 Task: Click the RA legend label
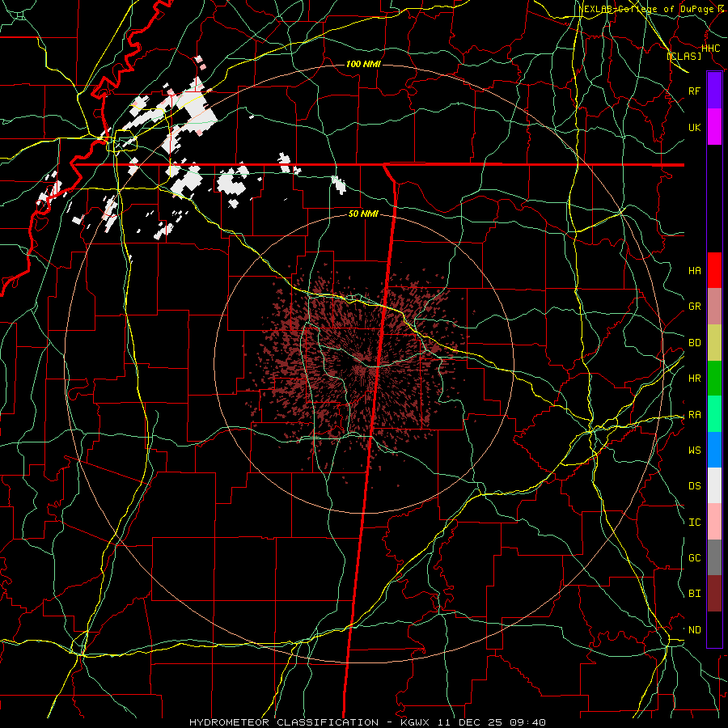(695, 415)
